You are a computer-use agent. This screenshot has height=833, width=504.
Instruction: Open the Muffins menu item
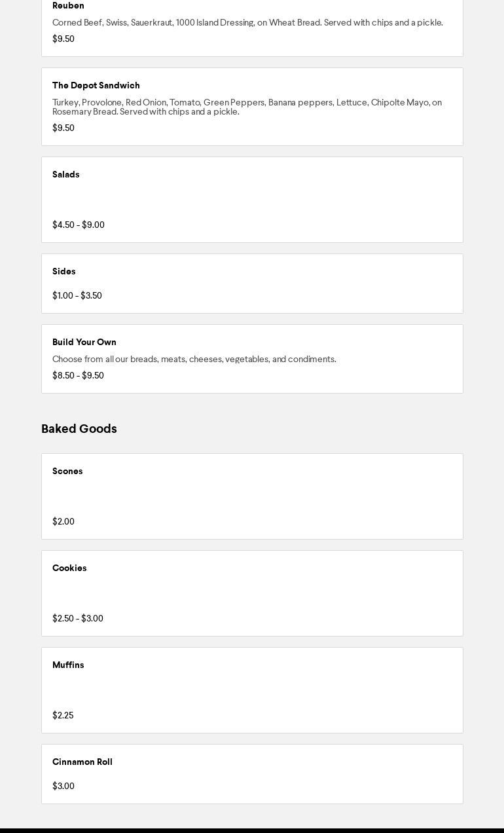[x=68, y=665]
